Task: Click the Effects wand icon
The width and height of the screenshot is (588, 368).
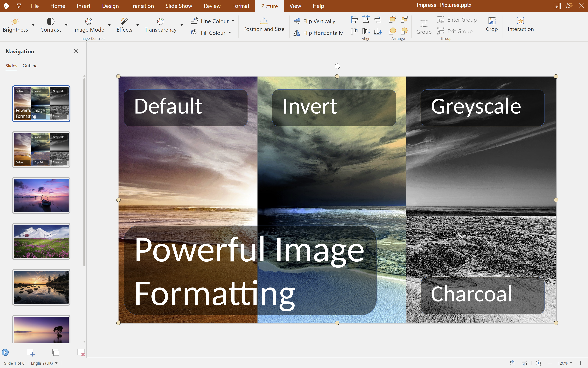Action: pos(124,21)
